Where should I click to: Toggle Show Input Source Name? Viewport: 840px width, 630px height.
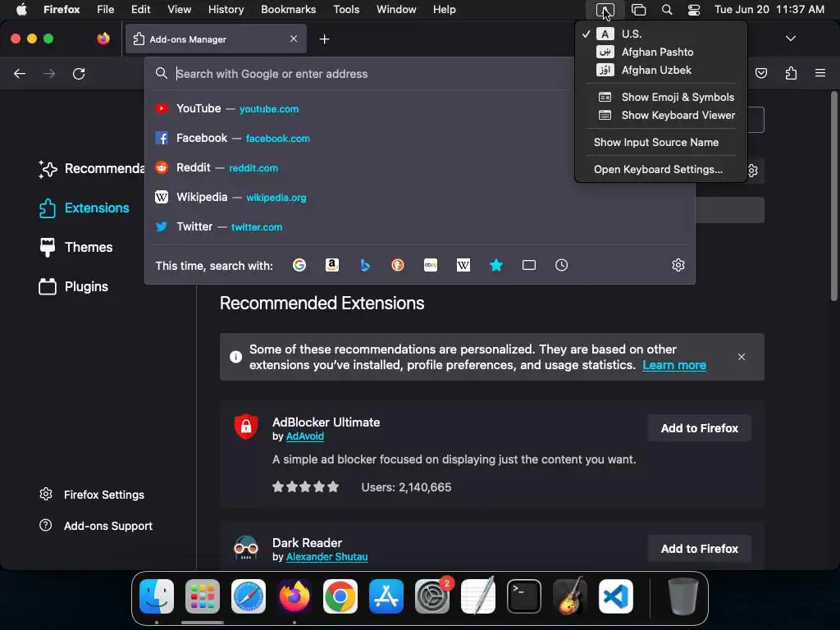point(661,143)
